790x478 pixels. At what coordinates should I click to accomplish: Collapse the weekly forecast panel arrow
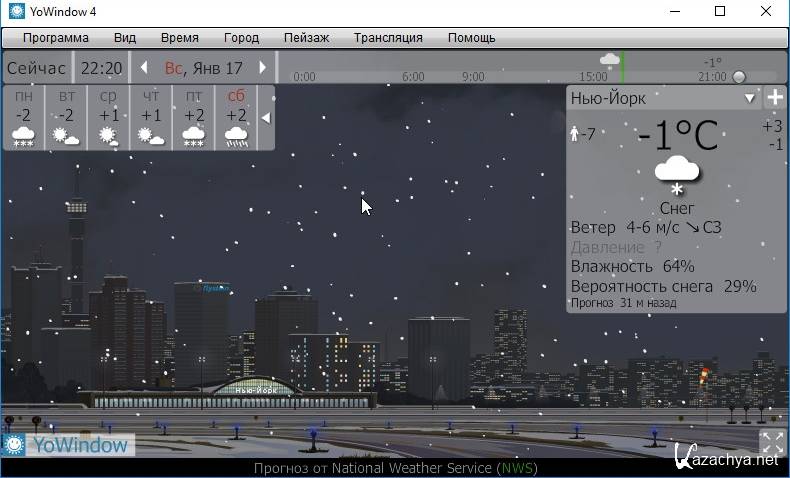pos(265,117)
